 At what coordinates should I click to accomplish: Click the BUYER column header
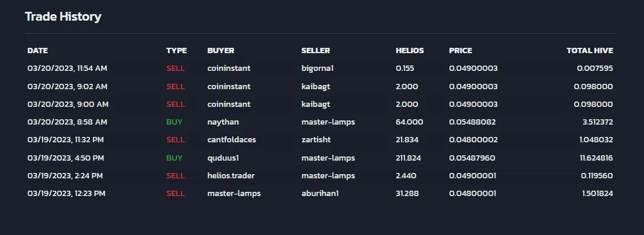221,50
